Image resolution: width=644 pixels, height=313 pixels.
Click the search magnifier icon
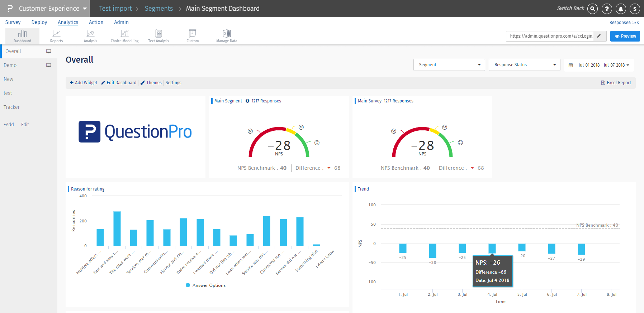593,9
